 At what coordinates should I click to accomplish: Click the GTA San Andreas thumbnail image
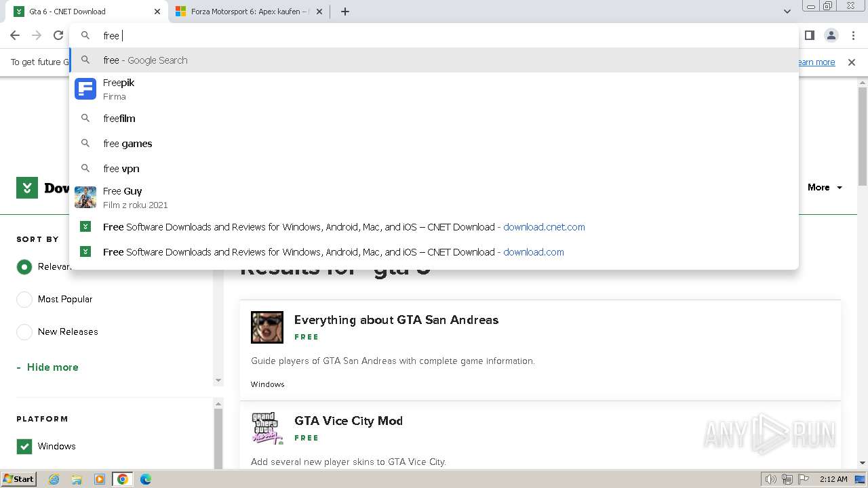coord(267,327)
